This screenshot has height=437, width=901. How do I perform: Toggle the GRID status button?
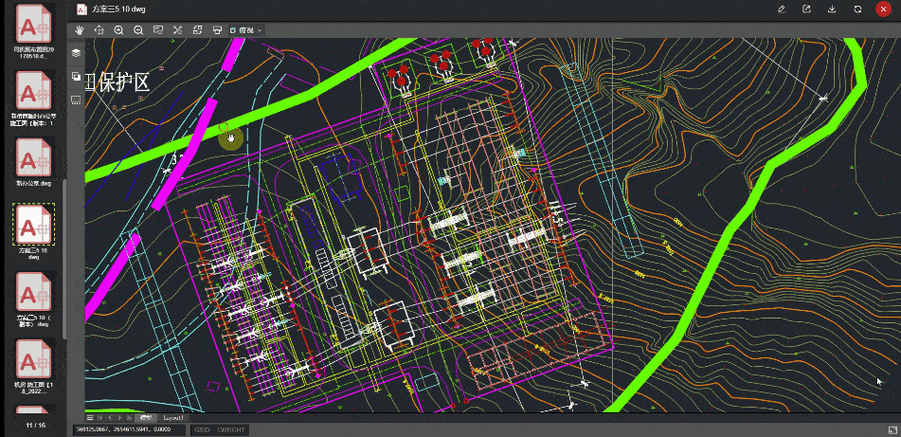coord(202,430)
